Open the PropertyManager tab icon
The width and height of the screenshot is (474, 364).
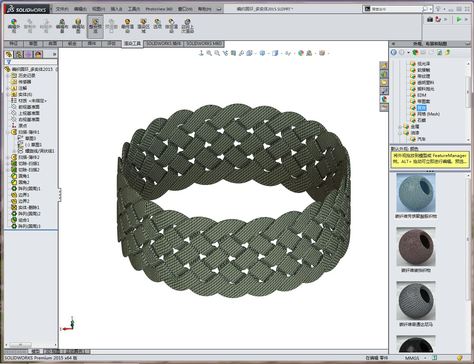click(x=19, y=54)
